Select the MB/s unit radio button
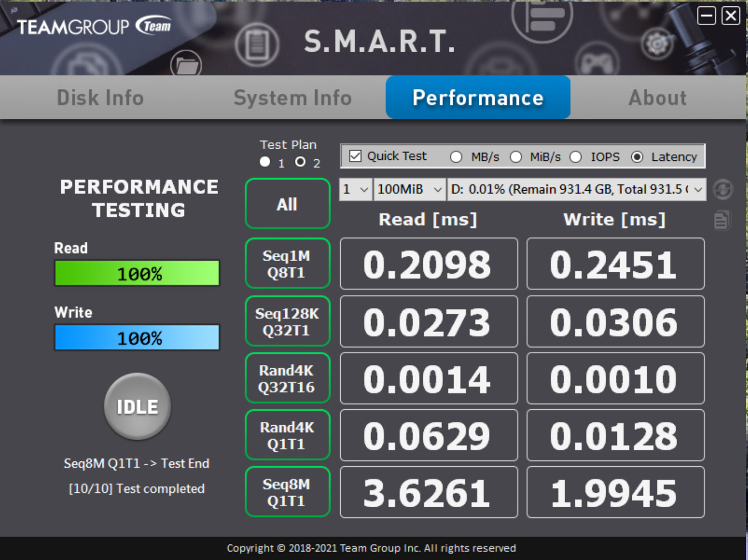This screenshot has width=748, height=560. pos(456,157)
